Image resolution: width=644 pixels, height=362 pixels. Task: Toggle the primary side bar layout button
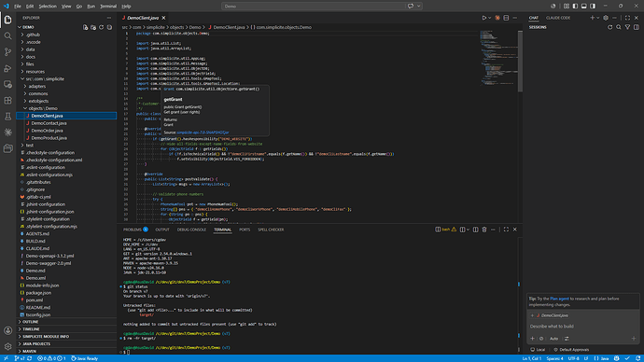click(x=575, y=7)
